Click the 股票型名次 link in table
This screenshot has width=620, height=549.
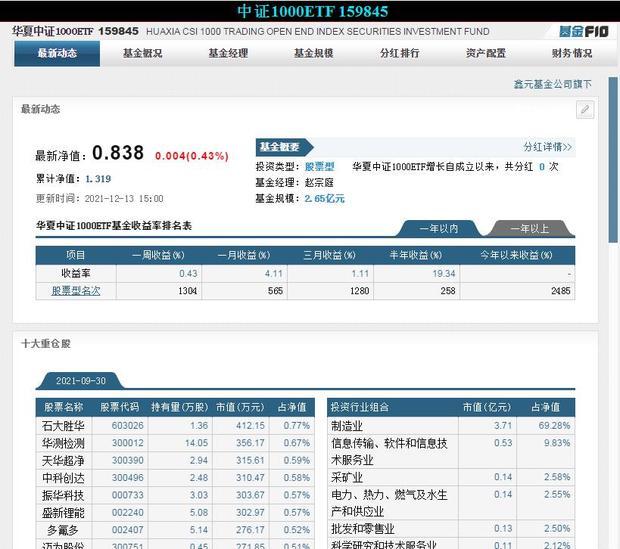click(76, 291)
